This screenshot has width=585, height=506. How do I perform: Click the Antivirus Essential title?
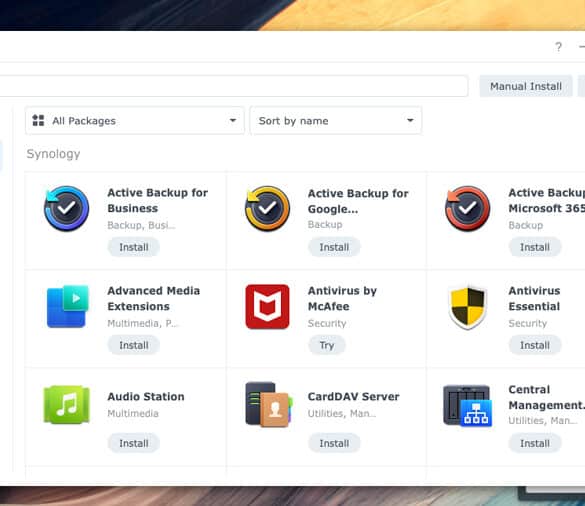pos(534,299)
